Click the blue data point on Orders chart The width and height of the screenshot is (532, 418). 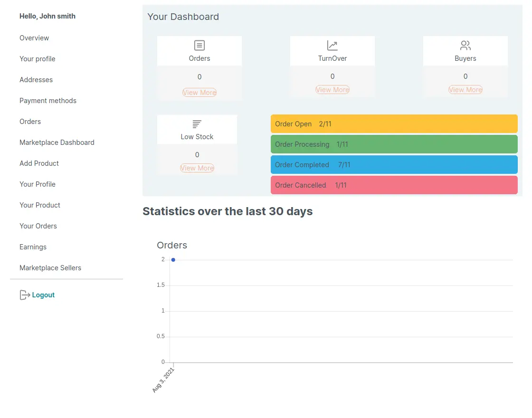(x=173, y=260)
